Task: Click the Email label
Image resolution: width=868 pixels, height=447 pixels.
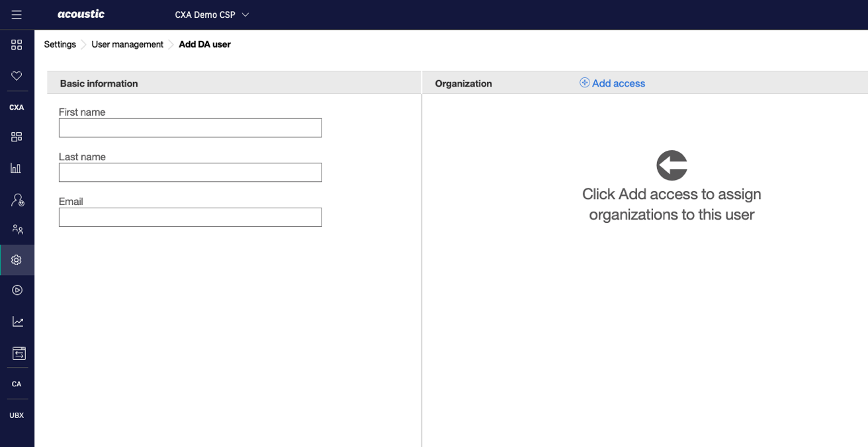Action: point(71,202)
